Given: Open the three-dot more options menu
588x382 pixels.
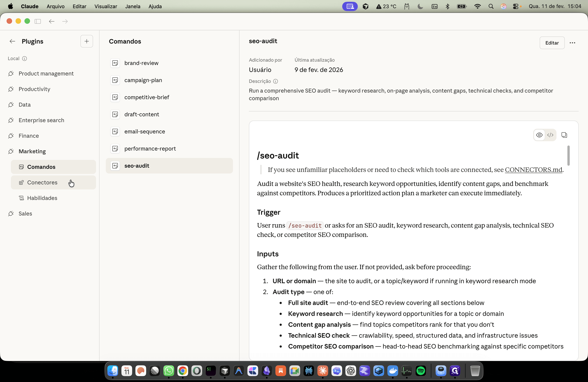Looking at the screenshot, I should (572, 43).
